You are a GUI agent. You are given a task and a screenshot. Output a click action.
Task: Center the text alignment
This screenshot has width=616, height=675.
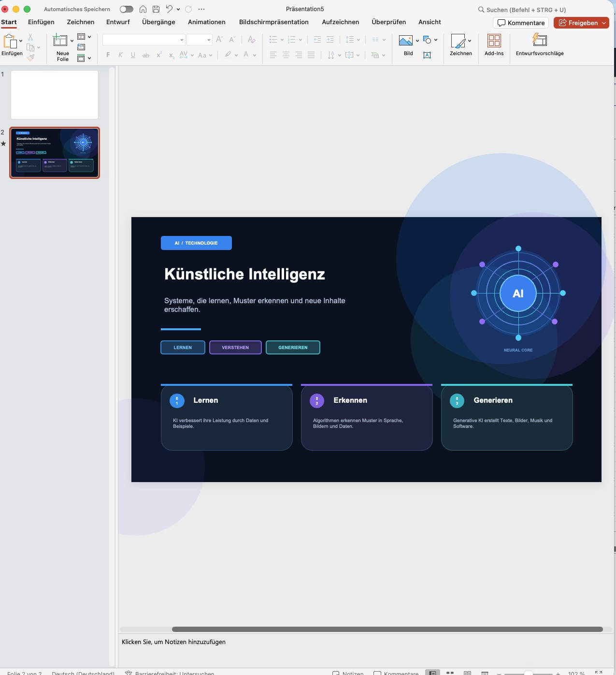tap(286, 55)
